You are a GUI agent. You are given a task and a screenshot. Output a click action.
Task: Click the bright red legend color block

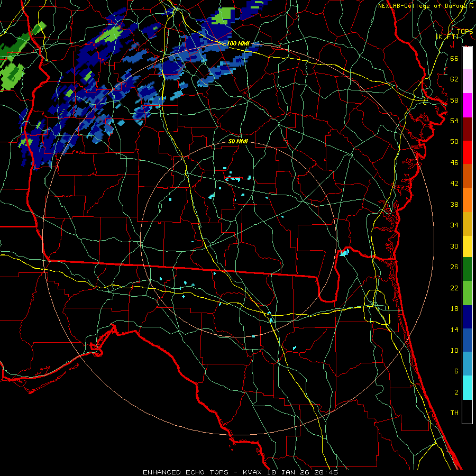(467, 152)
